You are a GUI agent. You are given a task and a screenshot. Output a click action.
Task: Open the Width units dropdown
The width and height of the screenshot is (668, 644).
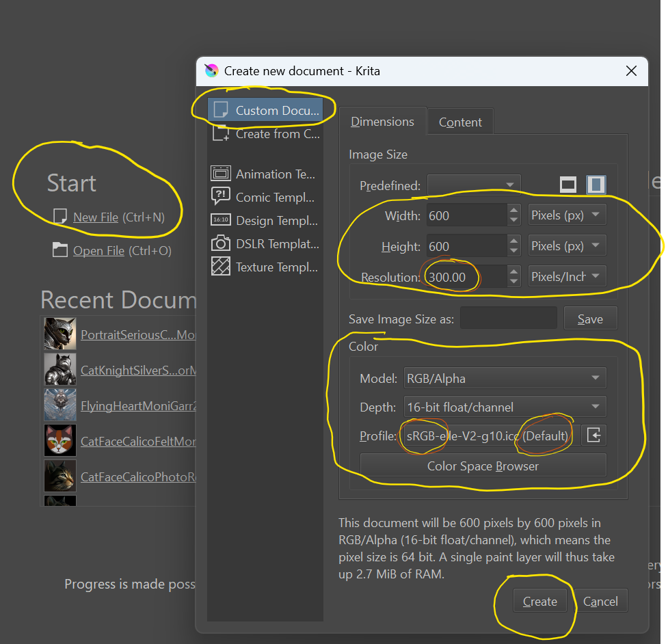coord(567,215)
